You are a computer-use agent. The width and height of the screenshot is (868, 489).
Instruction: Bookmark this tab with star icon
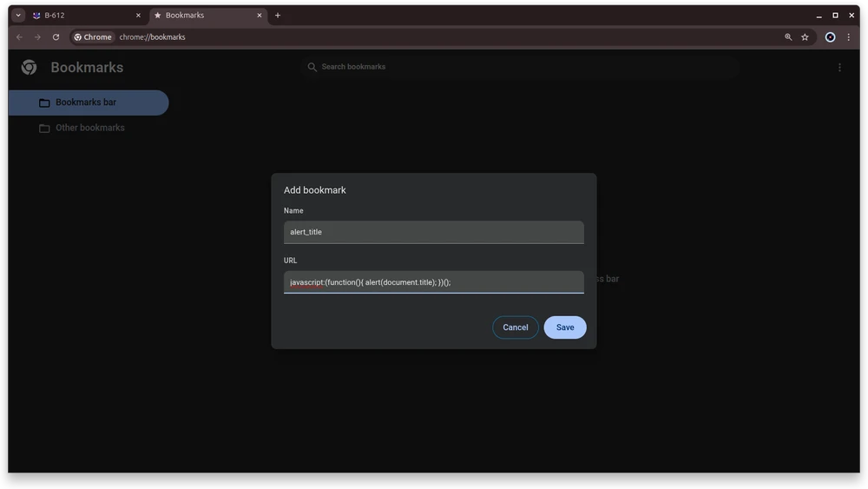pos(805,37)
